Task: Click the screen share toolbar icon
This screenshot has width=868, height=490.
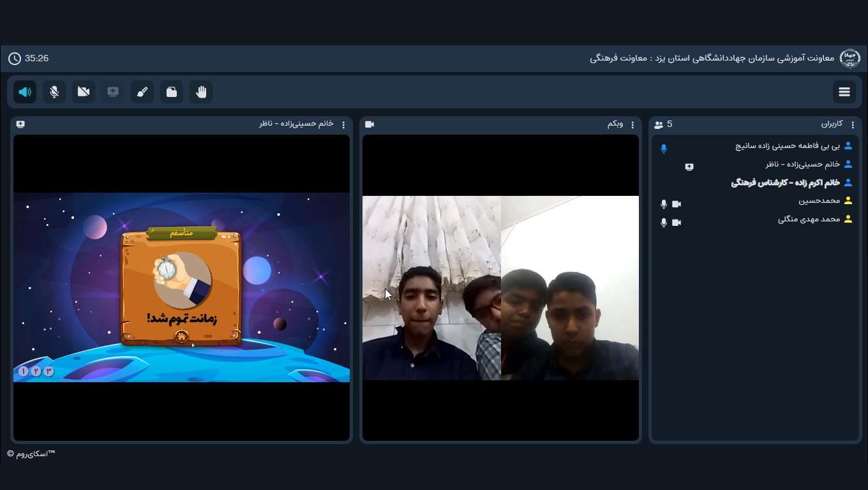Action: (x=113, y=92)
